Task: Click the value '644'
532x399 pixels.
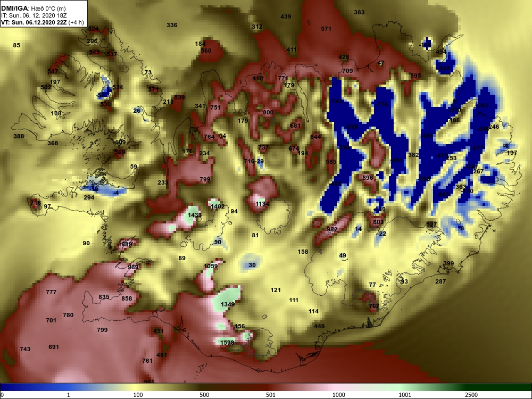Action: pos(315,137)
